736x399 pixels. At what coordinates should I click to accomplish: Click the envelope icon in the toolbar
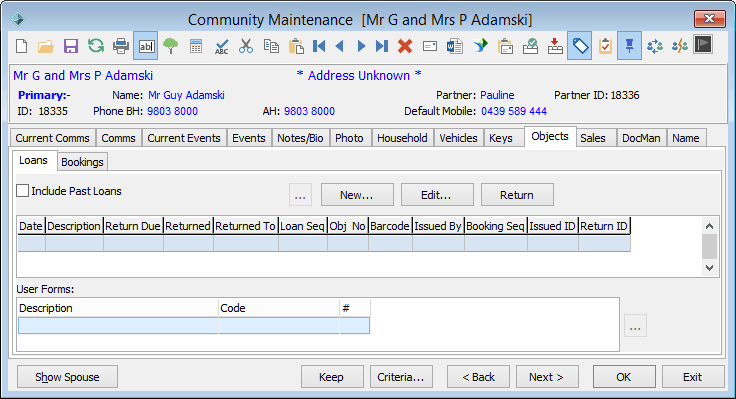coord(430,46)
